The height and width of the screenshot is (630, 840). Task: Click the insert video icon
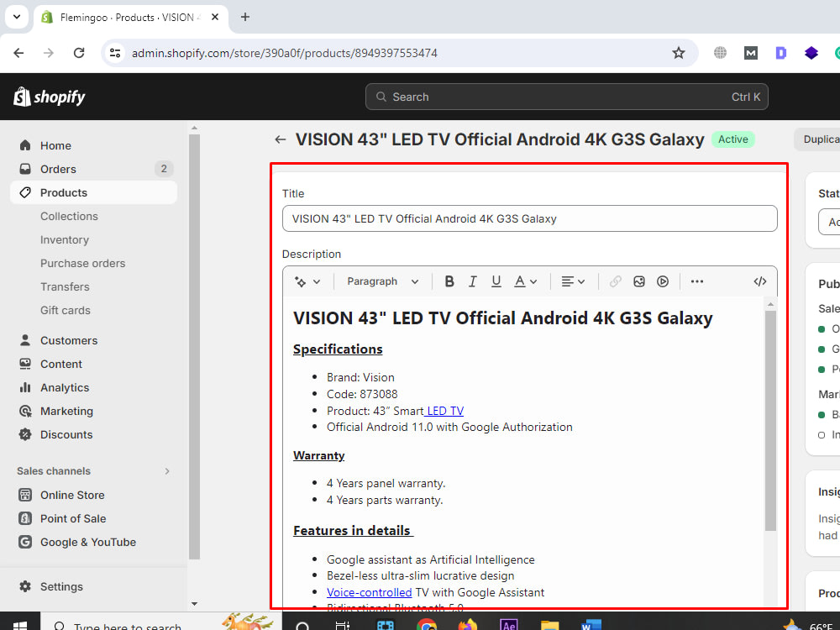(x=663, y=281)
